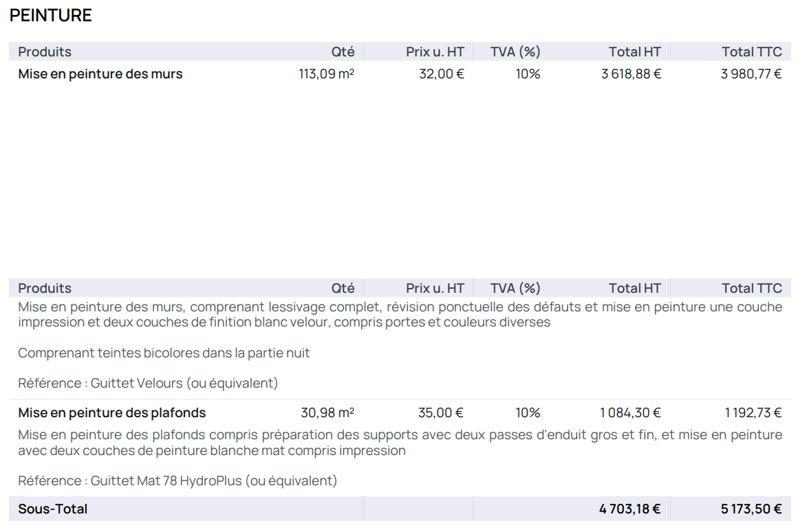Click the quantity 30,98 m²
The image size is (798, 532).
point(327,412)
